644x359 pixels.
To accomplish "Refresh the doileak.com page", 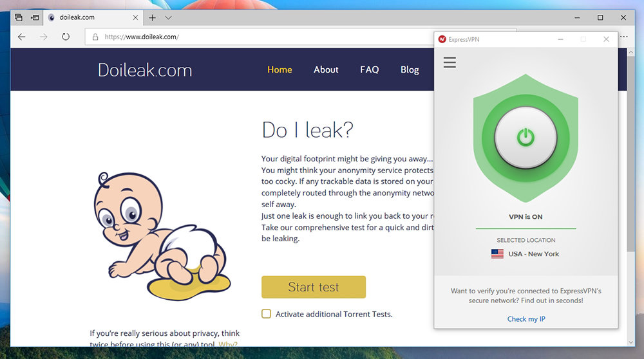I will pos(66,37).
